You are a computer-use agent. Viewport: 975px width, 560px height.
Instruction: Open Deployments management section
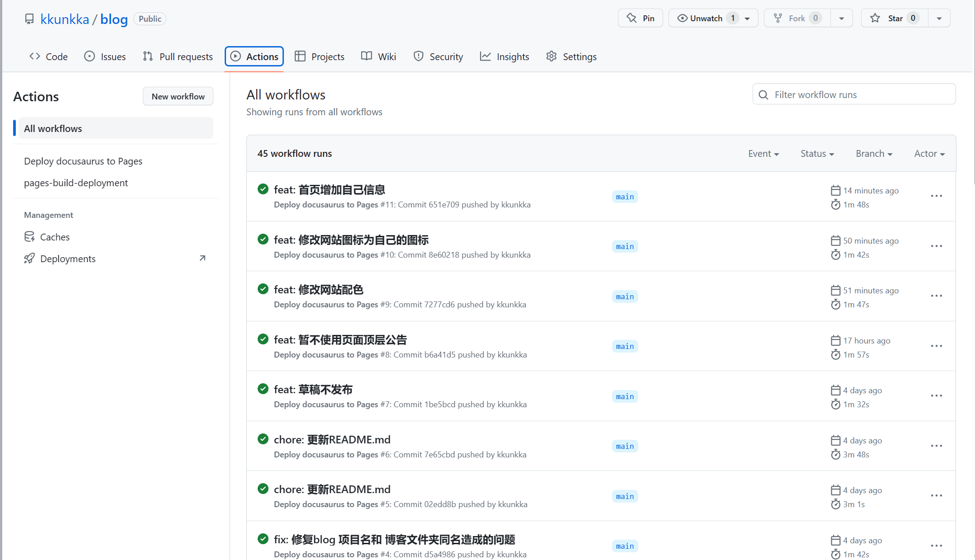[67, 258]
